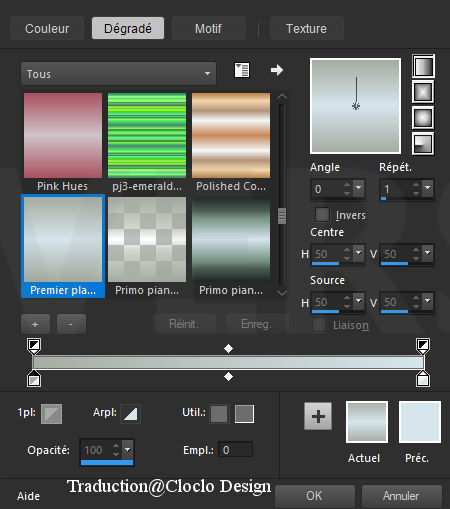Select the sunburst gradient style icon
Screen dimensions: 450x509
[x=423, y=118]
